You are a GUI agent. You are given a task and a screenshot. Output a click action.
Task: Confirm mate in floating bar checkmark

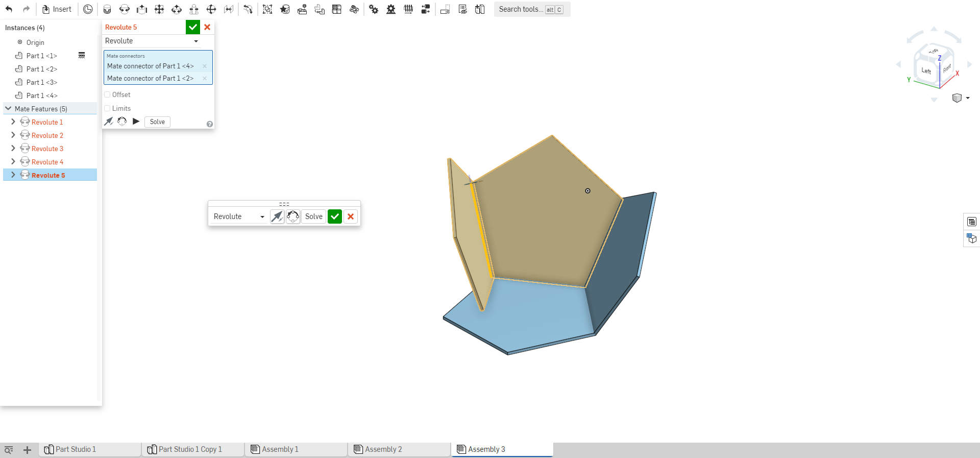pyautogui.click(x=335, y=216)
